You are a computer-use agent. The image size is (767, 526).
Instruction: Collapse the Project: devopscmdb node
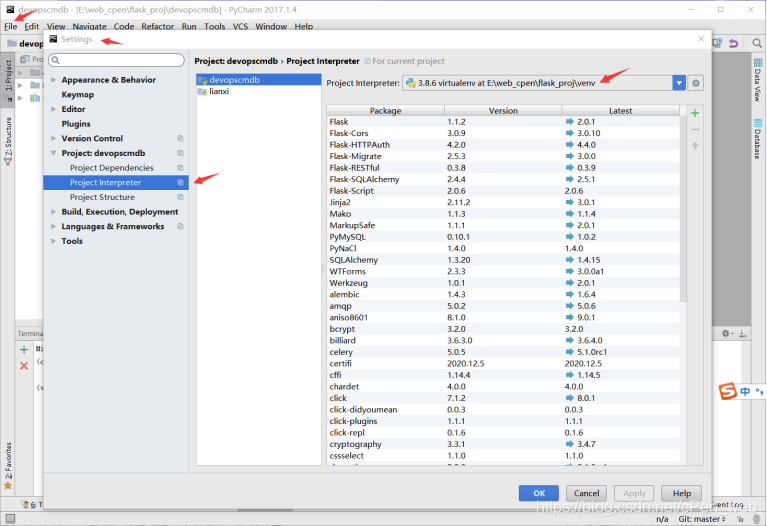coord(54,153)
